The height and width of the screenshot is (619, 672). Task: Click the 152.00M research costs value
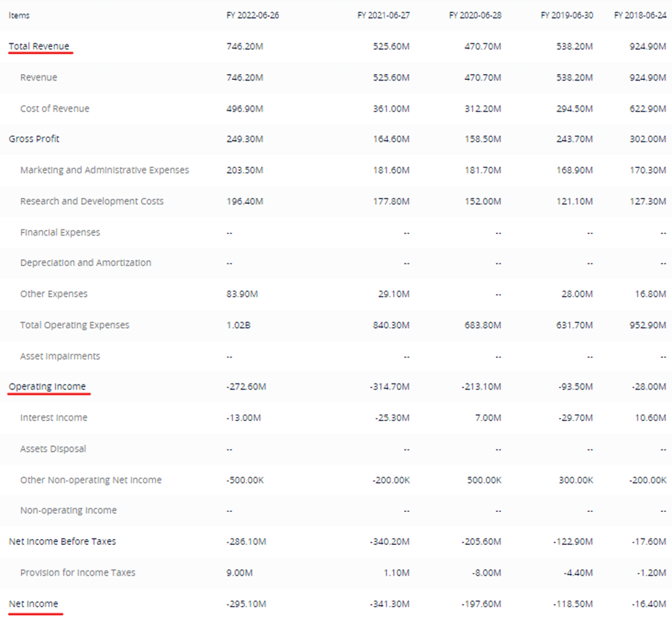[483, 202]
